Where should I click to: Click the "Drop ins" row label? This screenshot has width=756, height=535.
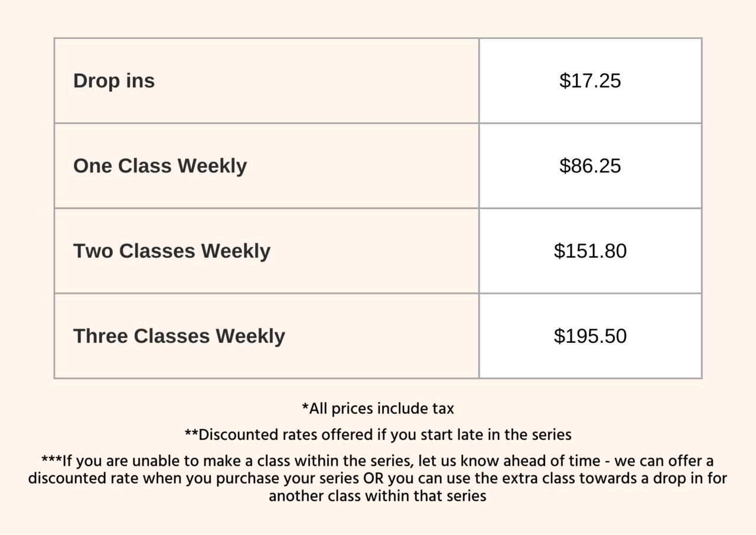pyautogui.click(x=114, y=81)
